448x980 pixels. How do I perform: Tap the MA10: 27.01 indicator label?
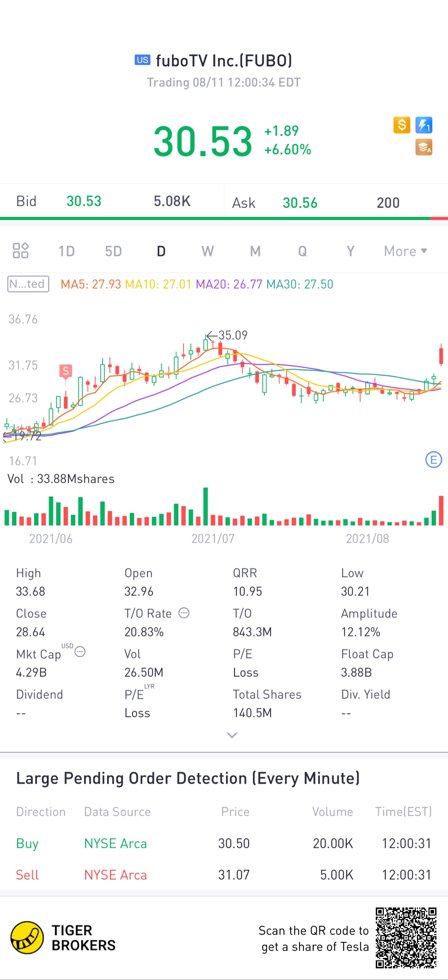click(158, 284)
